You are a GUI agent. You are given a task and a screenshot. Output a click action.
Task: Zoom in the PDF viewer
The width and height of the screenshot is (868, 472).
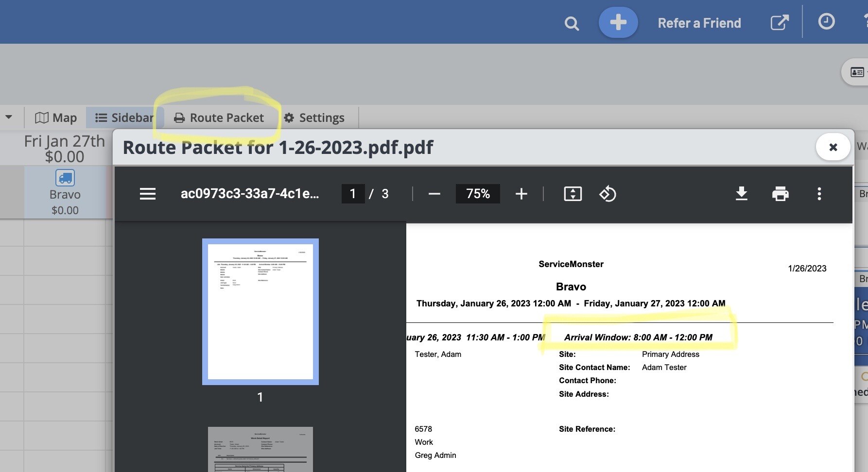tap(521, 194)
